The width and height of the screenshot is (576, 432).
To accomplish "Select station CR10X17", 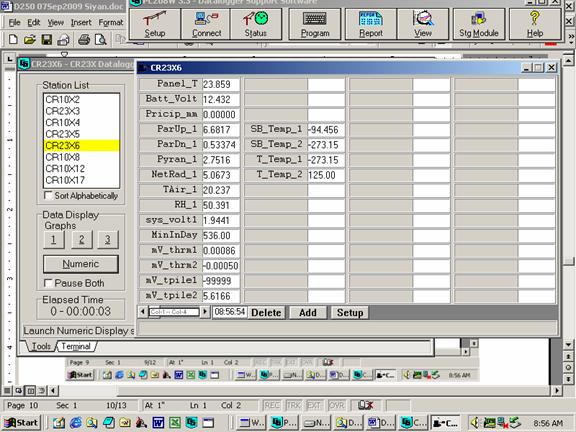I will (x=82, y=180).
